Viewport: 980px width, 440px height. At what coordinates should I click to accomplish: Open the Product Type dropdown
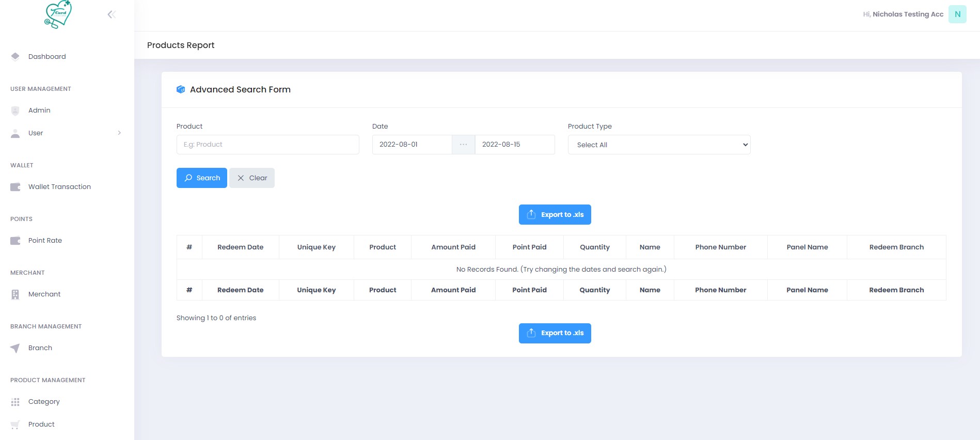[x=659, y=145]
